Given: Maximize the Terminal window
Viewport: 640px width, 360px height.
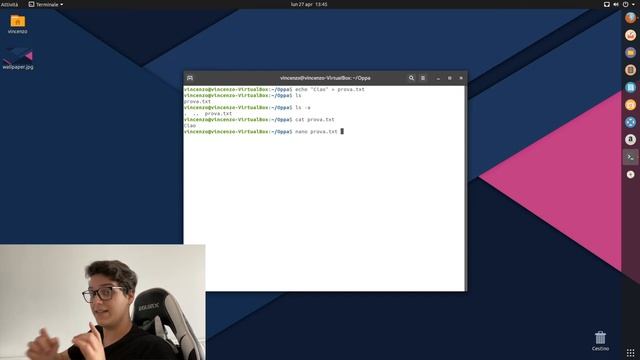Looking at the screenshot, I should pyautogui.click(x=450, y=78).
